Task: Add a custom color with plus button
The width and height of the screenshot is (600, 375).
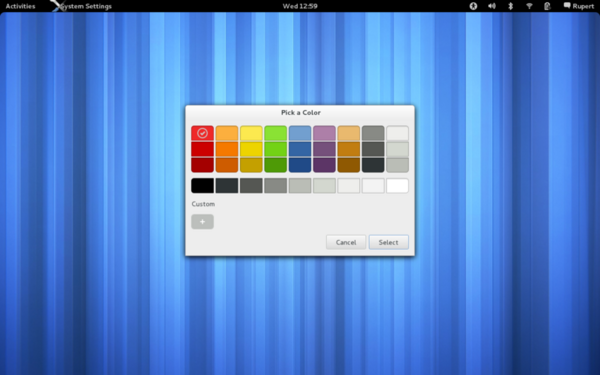Action: tap(202, 222)
